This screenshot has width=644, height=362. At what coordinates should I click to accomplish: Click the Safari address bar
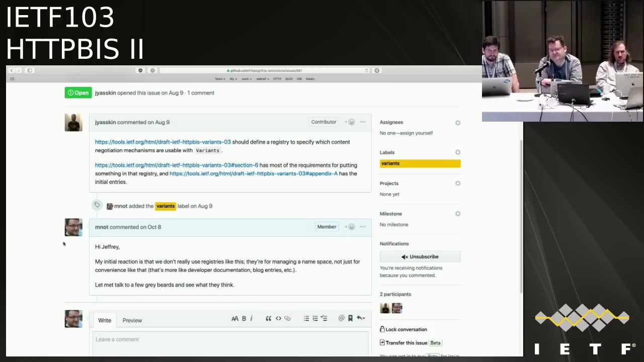[x=265, y=70]
